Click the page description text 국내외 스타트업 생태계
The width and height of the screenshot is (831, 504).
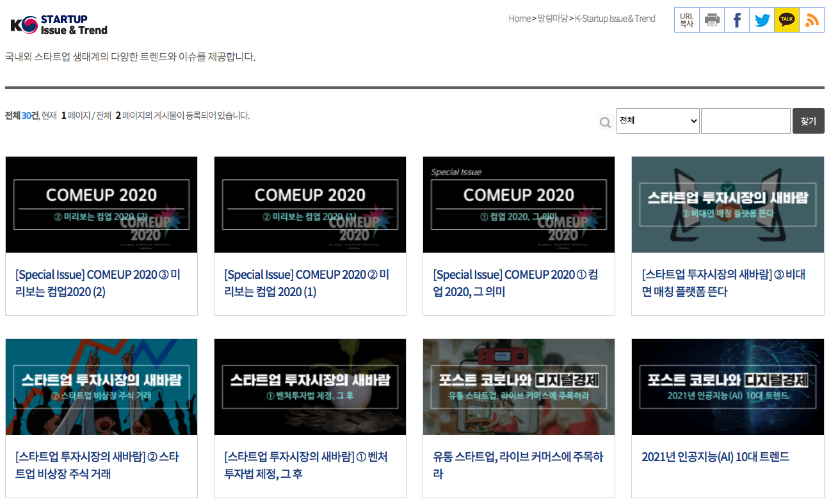[x=130, y=57]
